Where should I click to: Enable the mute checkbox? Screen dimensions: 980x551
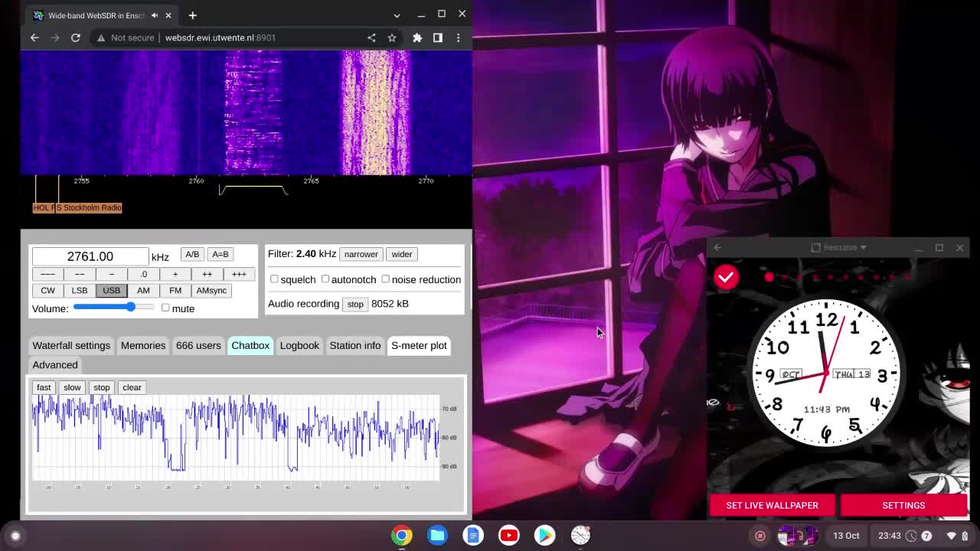(165, 308)
